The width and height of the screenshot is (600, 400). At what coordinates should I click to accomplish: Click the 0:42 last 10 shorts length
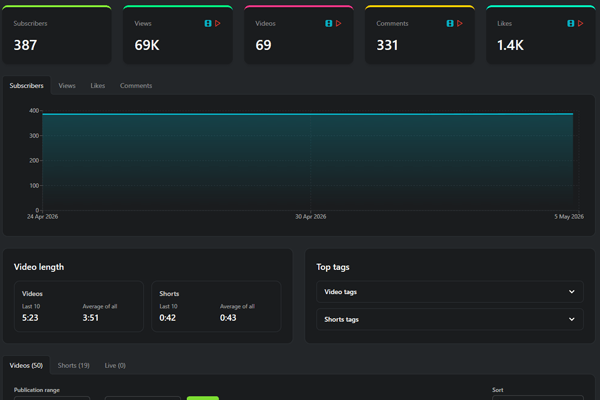click(x=168, y=318)
